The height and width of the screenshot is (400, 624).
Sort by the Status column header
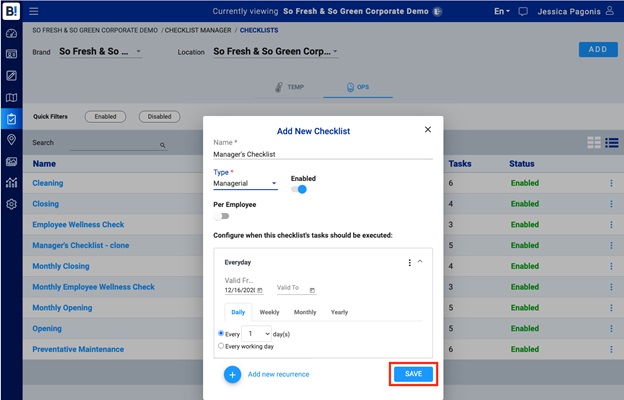tap(522, 164)
